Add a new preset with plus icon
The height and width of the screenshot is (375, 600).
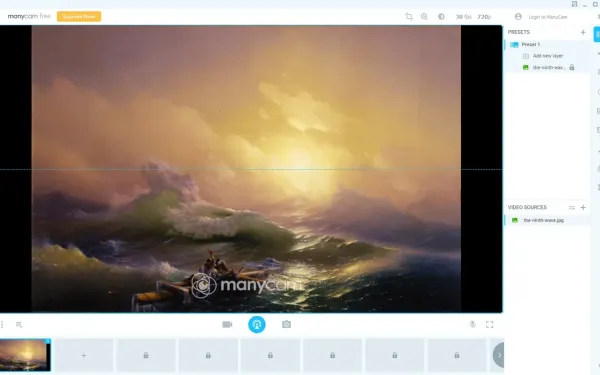[x=583, y=32]
